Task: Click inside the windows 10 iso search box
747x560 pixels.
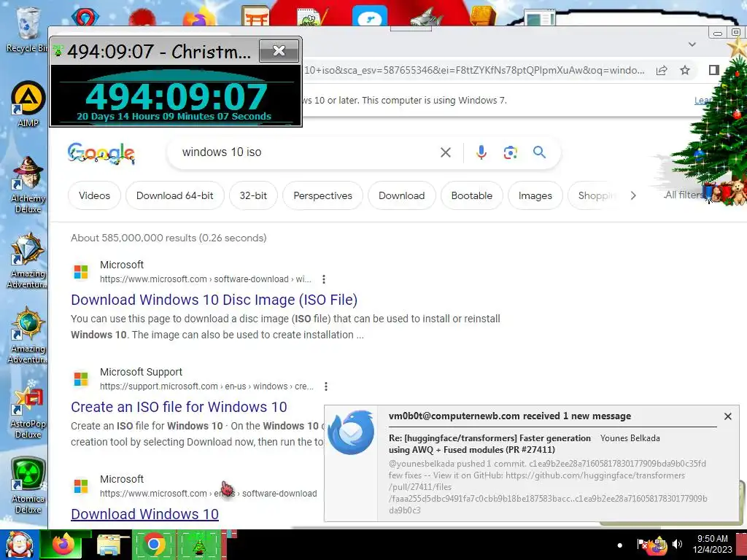Action: click(x=305, y=152)
